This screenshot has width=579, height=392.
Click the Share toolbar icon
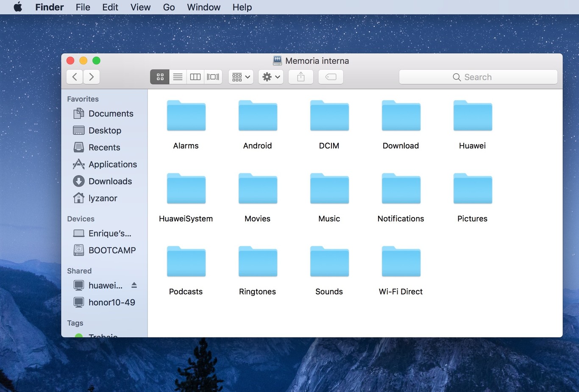click(301, 77)
